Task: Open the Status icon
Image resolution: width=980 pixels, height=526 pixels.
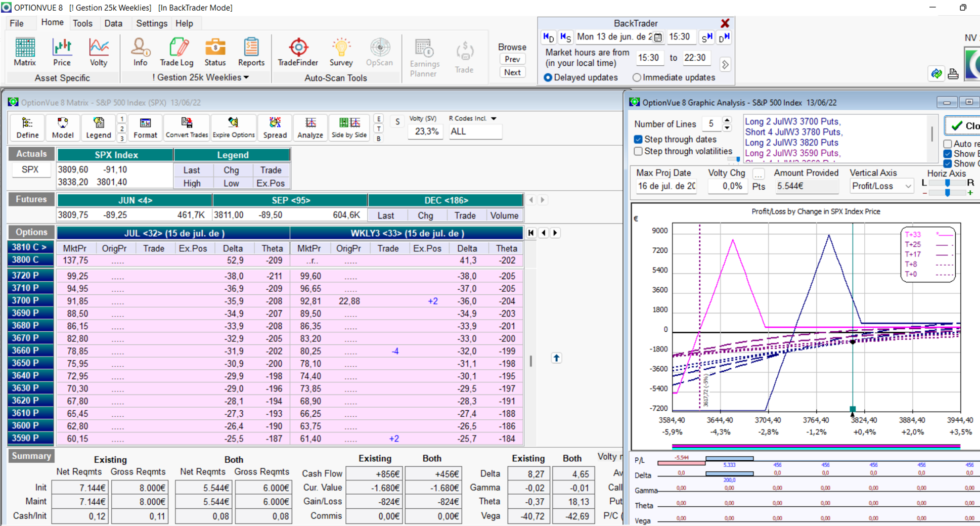Action: pos(215,52)
